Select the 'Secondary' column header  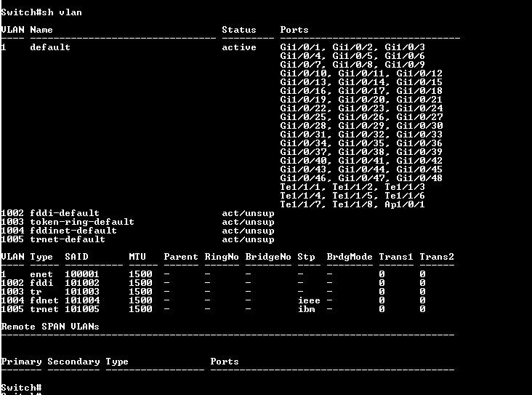pyautogui.click(x=73, y=362)
